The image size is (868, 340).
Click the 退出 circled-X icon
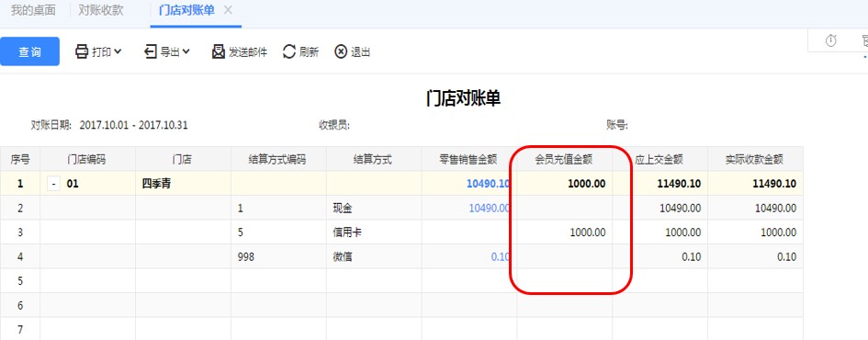tap(341, 52)
